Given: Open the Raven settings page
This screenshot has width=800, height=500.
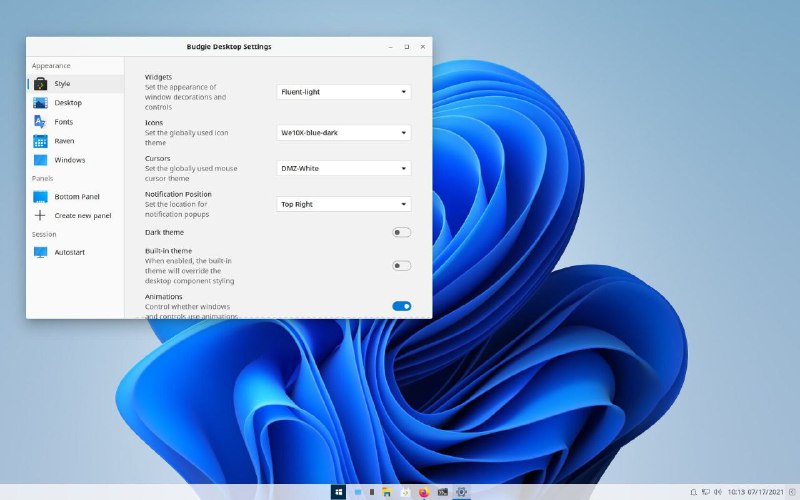Looking at the screenshot, I should [x=75, y=141].
